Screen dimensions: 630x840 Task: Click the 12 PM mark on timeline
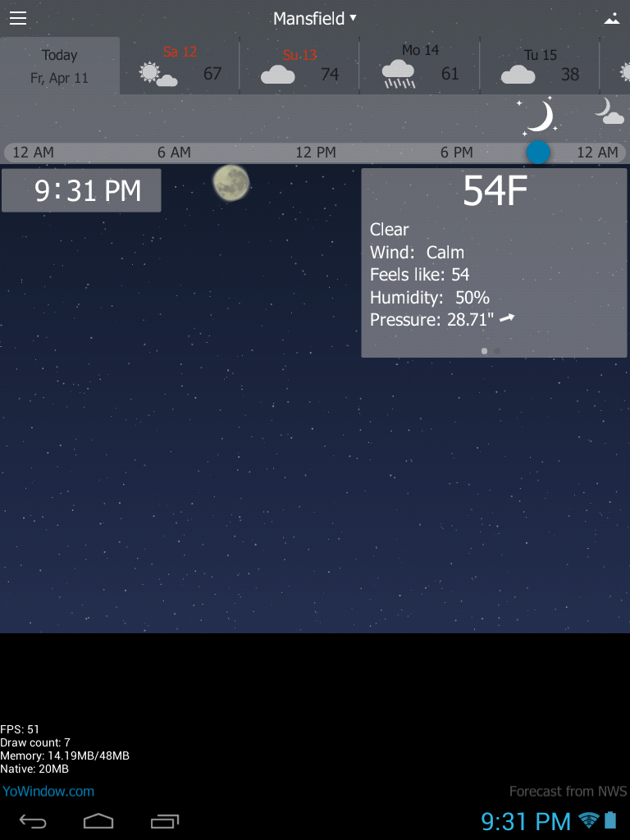[316, 153]
